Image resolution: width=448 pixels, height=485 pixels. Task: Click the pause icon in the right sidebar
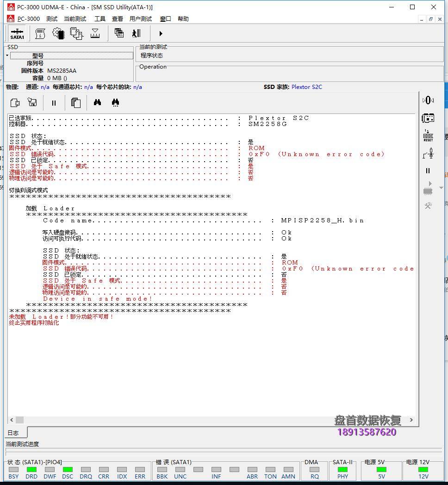[428, 171]
